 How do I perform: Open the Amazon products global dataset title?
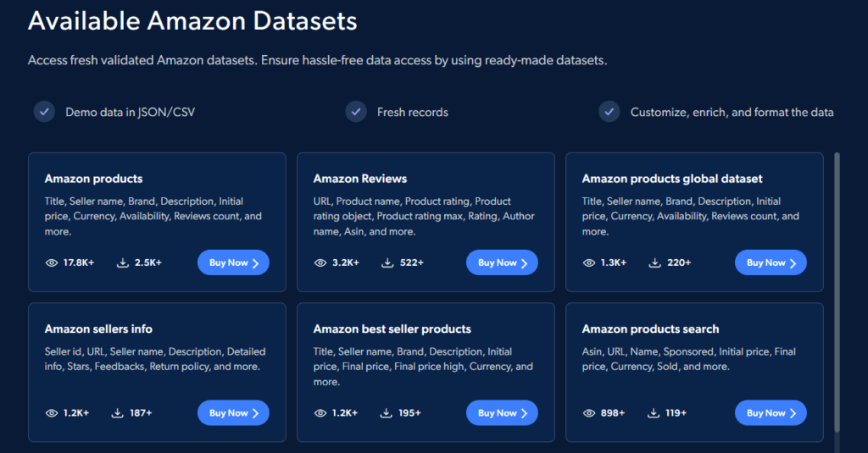672,179
